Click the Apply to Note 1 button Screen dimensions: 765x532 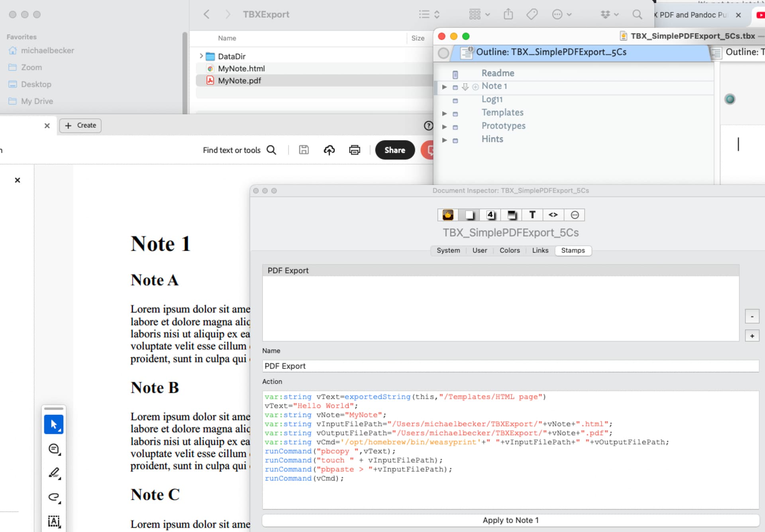coord(510,520)
